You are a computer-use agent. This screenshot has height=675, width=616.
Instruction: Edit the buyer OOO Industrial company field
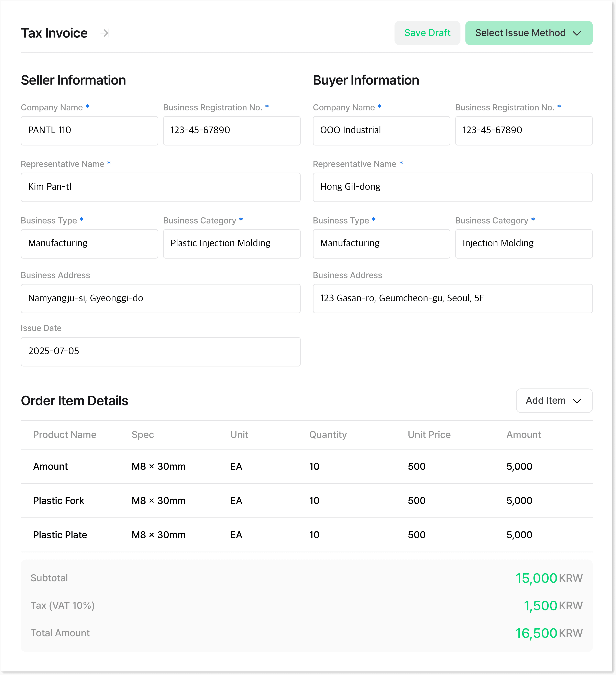[x=381, y=131]
